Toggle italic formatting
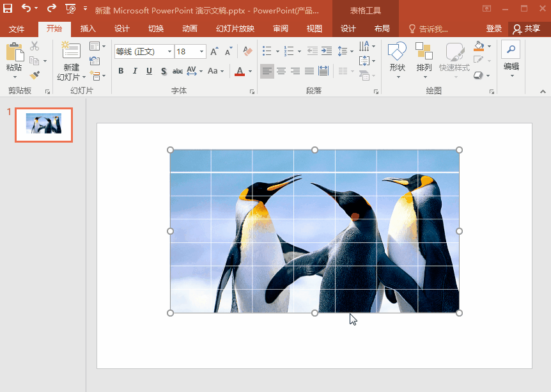This screenshot has width=551, height=392. (x=135, y=72)
